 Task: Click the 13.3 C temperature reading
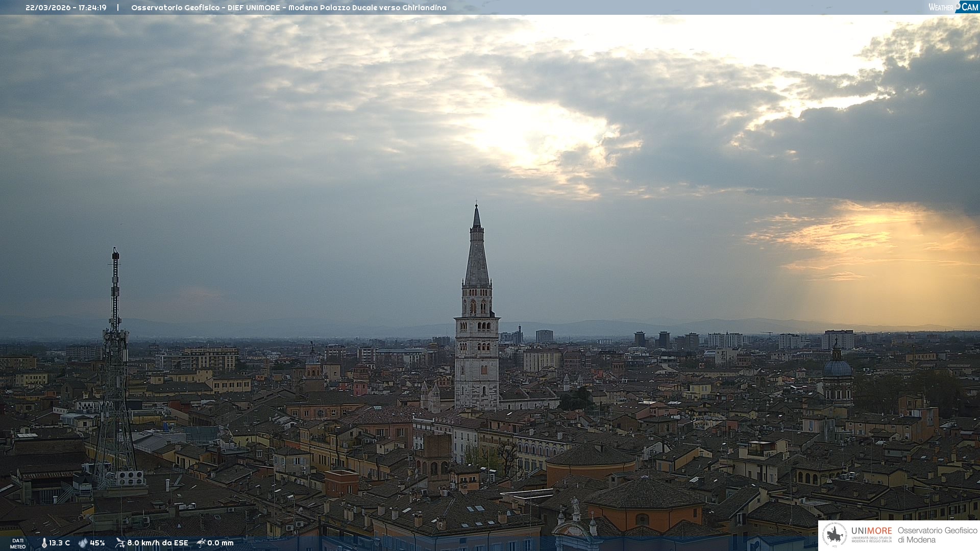click(59, 543)
